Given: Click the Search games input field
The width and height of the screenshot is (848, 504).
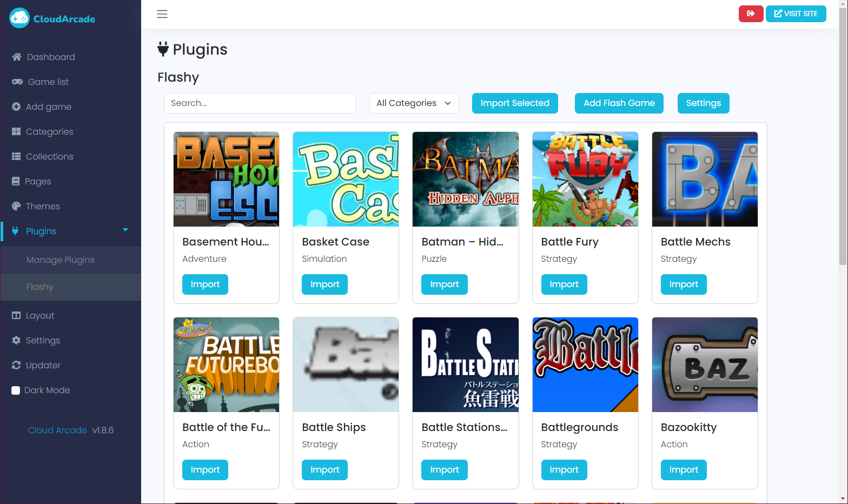Looking at the screenshot, I should click(x=260, y=103).
